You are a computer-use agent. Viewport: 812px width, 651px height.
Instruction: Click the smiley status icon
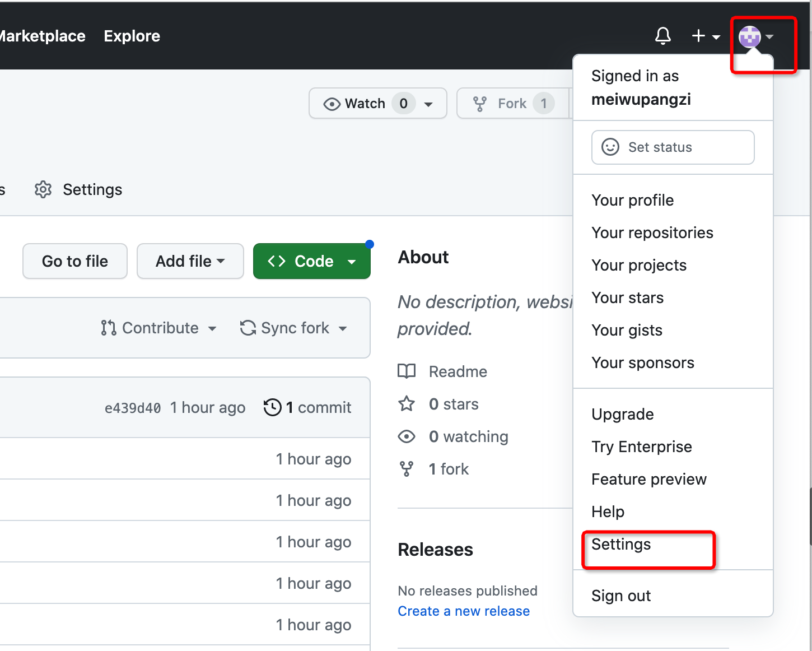(610, 147)
